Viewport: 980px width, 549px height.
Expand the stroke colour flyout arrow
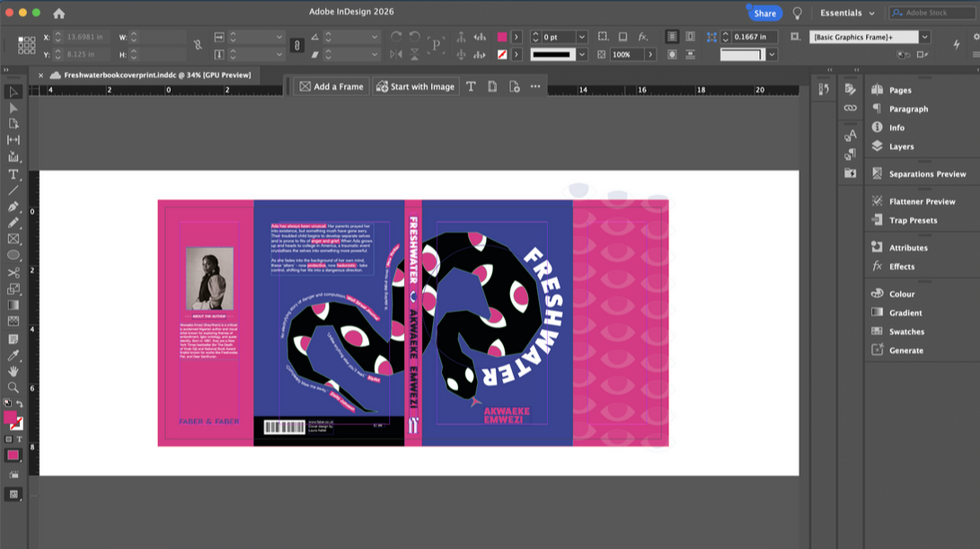pos(516,55)
